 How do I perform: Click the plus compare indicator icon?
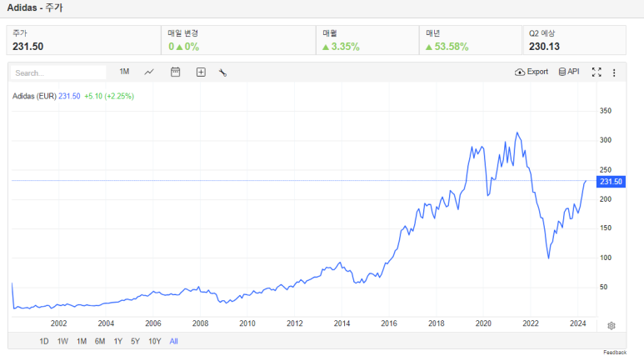pyautogui.click(x=201, y=73)
